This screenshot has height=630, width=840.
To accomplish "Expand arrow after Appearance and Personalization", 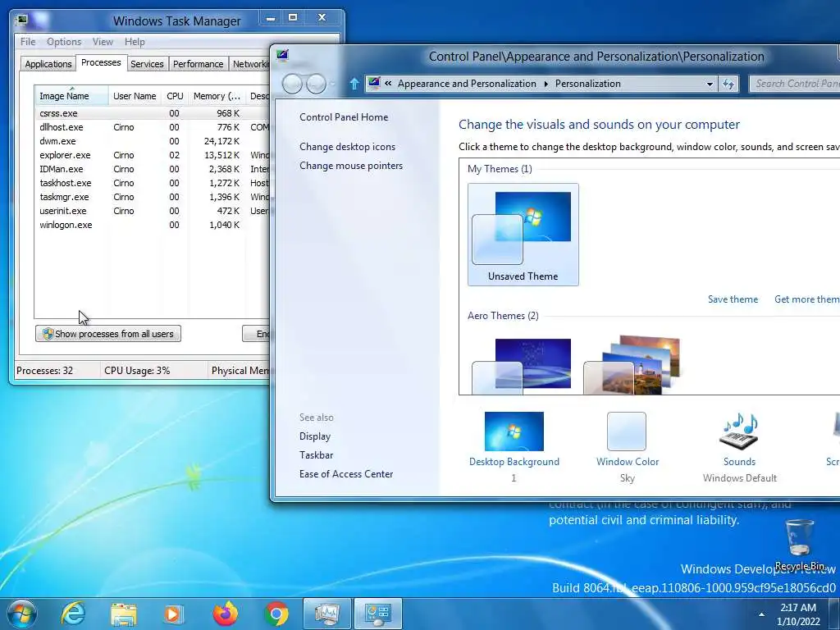I will (546, 84).
